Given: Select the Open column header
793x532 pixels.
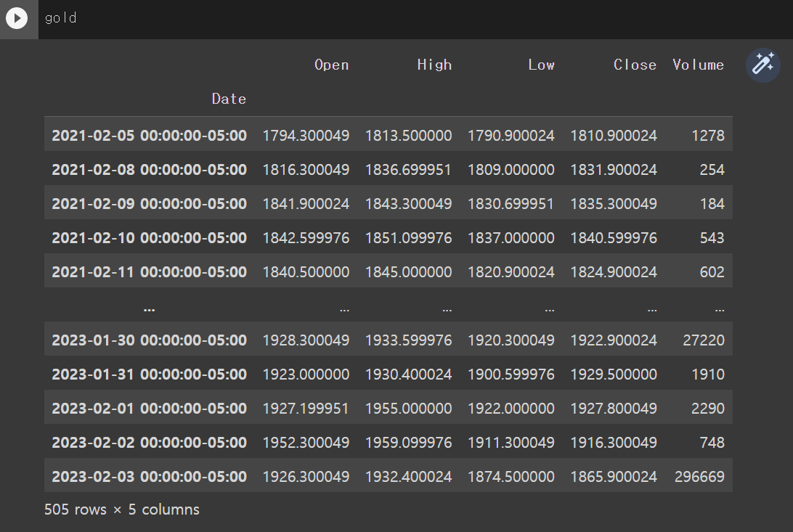Looking at the screenshot, I should [331, 65].
